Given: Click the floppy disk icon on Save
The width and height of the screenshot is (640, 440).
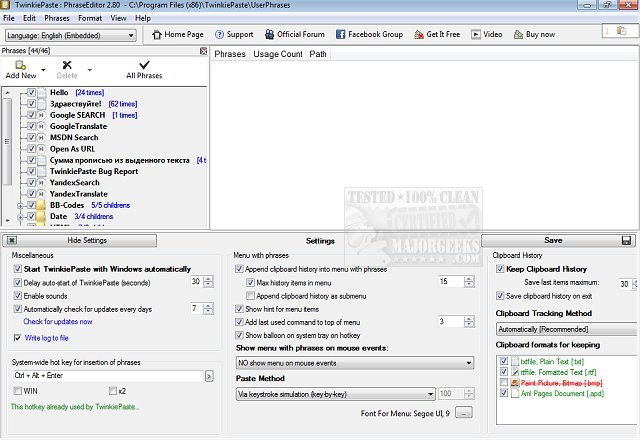Looking at the screenshot, I should (x=626, y=241).
